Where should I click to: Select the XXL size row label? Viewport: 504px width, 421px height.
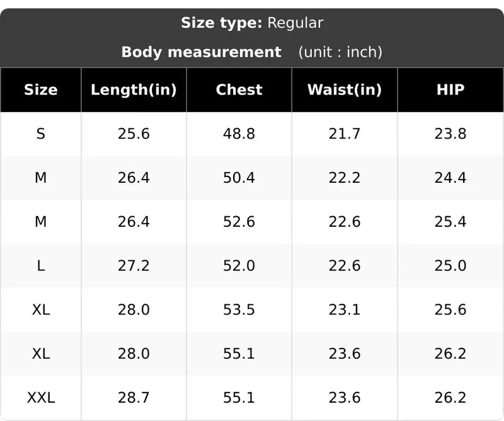41,398
